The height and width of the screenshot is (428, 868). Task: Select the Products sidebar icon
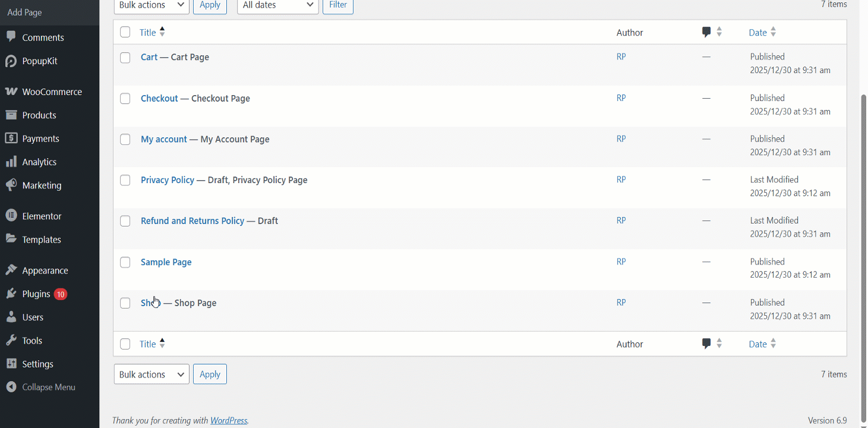[x=11, y=115]
